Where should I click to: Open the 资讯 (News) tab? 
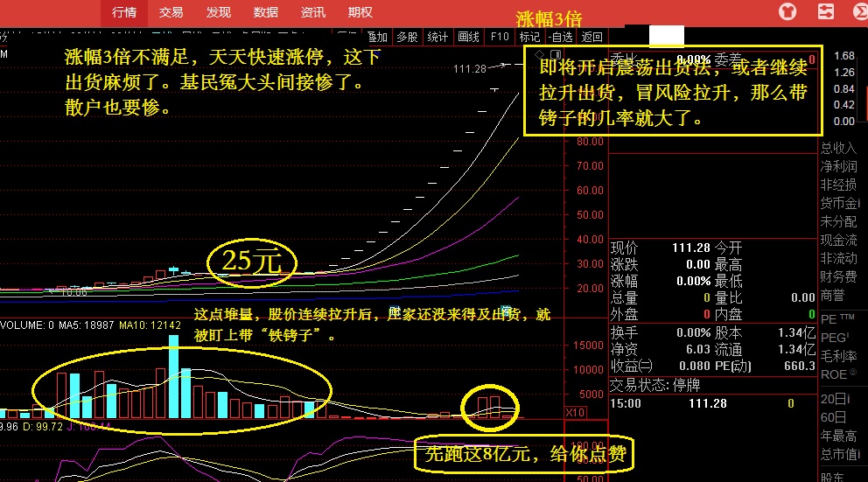coord(312,12)
